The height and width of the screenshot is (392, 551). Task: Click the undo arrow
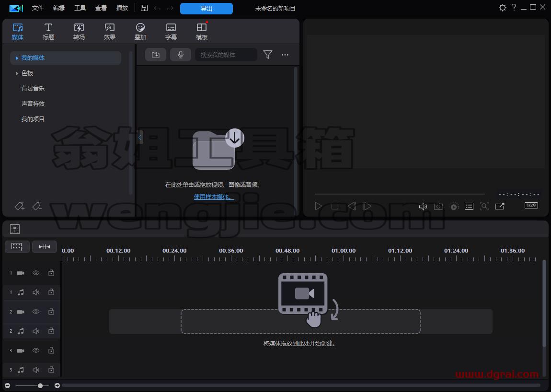pos(157,8)
